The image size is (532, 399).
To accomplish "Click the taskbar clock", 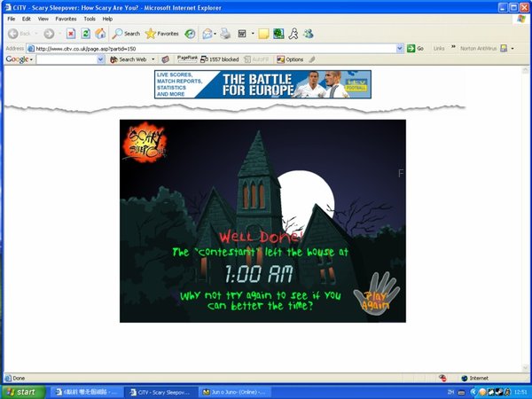I will coord(520,392).
